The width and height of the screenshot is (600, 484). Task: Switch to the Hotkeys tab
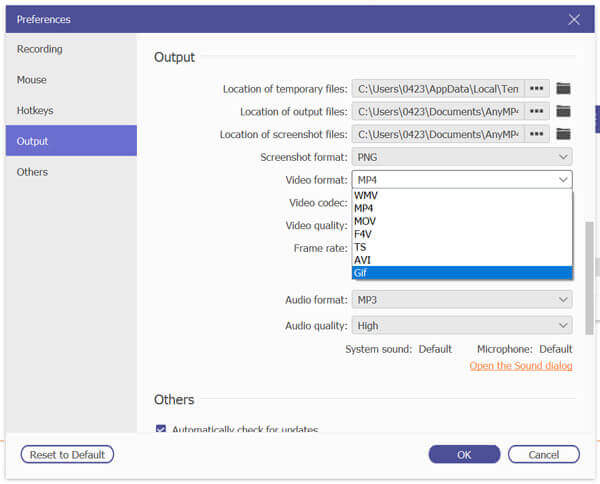(x=71, y=111)
